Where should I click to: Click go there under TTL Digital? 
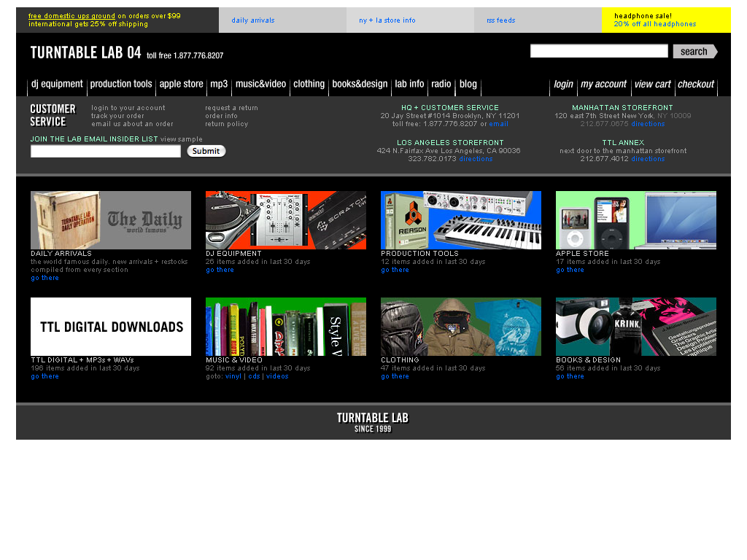[44, 377]
